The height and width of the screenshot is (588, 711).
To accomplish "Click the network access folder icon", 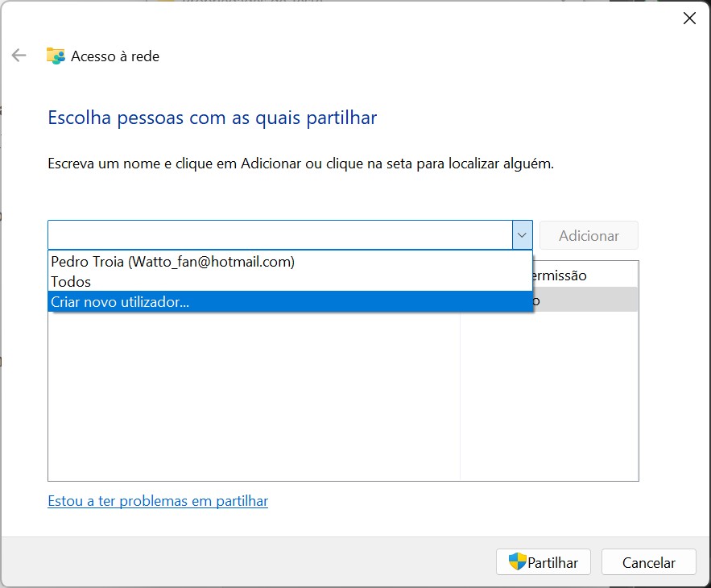I will (x=56, y=56).
